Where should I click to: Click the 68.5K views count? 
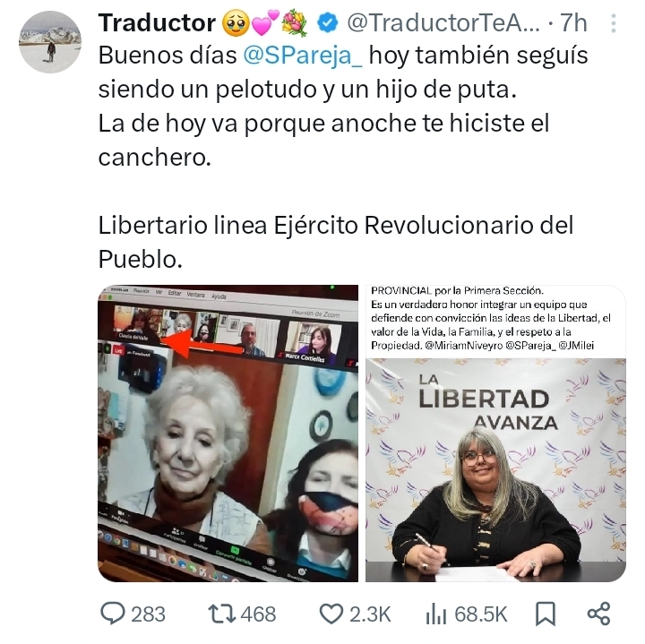coord(480,614)
